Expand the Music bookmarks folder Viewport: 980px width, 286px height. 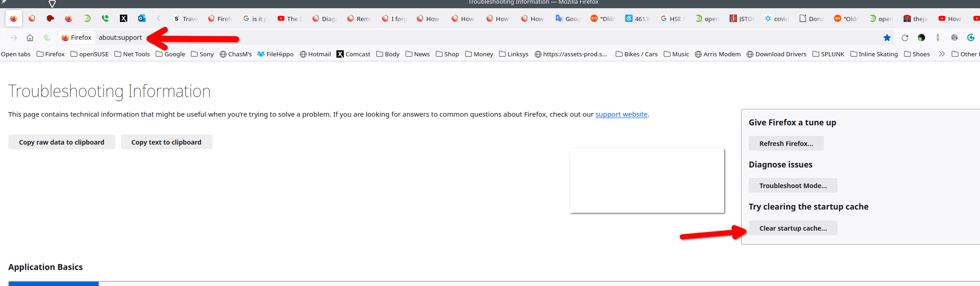[x=677, y=54]
